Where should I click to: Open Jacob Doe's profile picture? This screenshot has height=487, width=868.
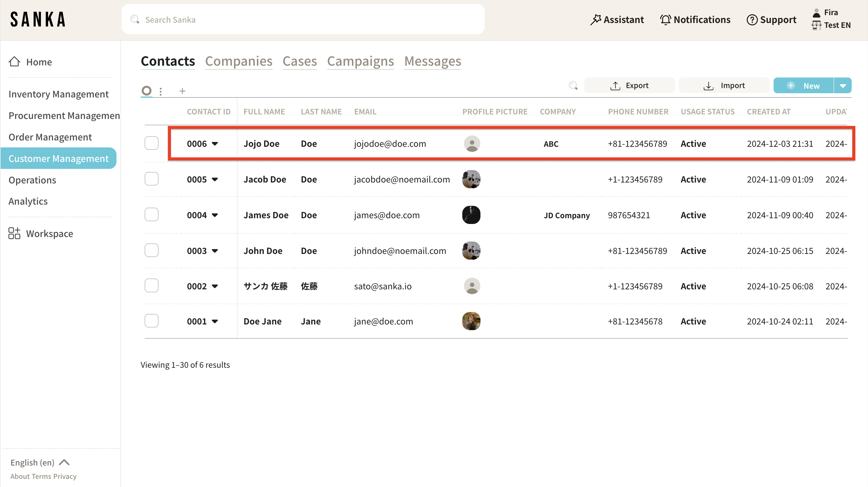coord(471,179)
